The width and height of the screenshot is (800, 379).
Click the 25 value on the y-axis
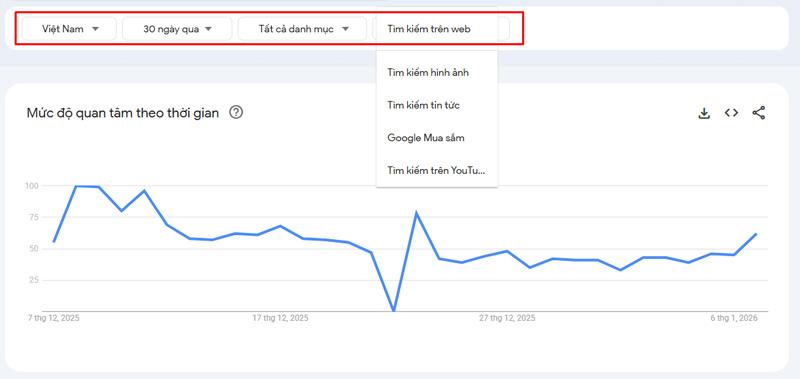click(x=34, y=280)
